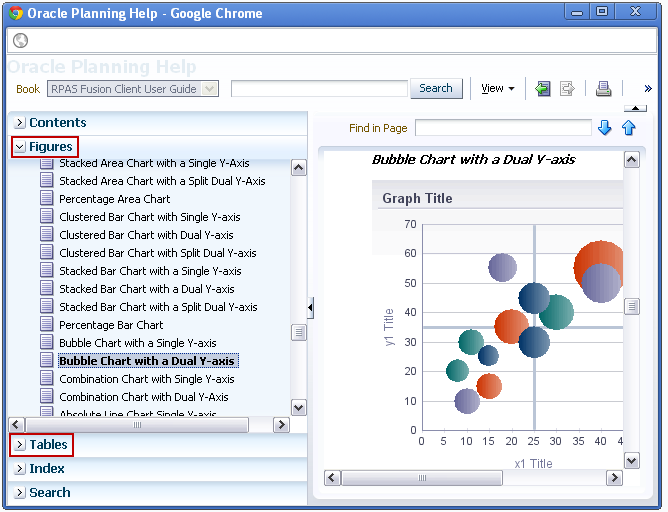Click the printer icon in toolbar
668x512 pixels.
pos(603,89)
